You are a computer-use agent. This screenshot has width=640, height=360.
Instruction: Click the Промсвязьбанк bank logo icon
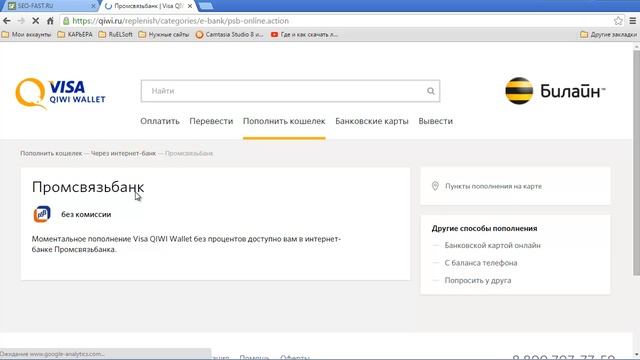tap(42, 214)
